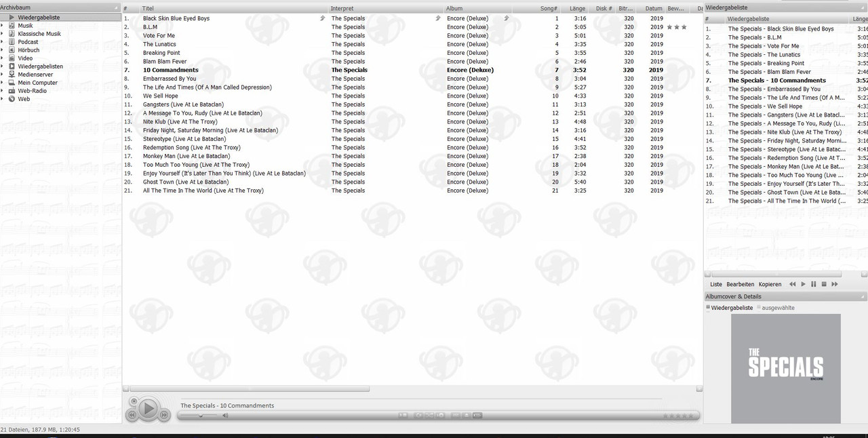Image resolution: width=868 pixels, height=438 pixels.
Task: Expand the Podcast tree node
Action: click(2, 41)
